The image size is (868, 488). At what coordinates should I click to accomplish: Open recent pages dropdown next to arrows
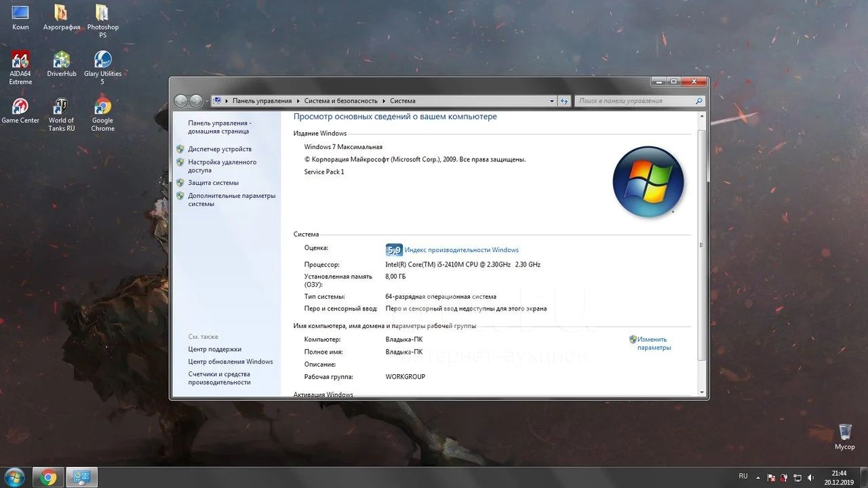point(207,101)
